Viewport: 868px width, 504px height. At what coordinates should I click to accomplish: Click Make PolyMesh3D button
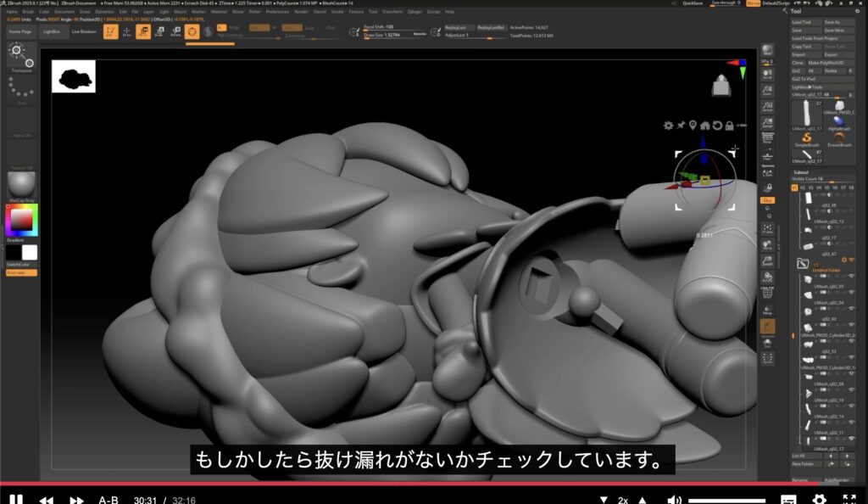[831, 63]
